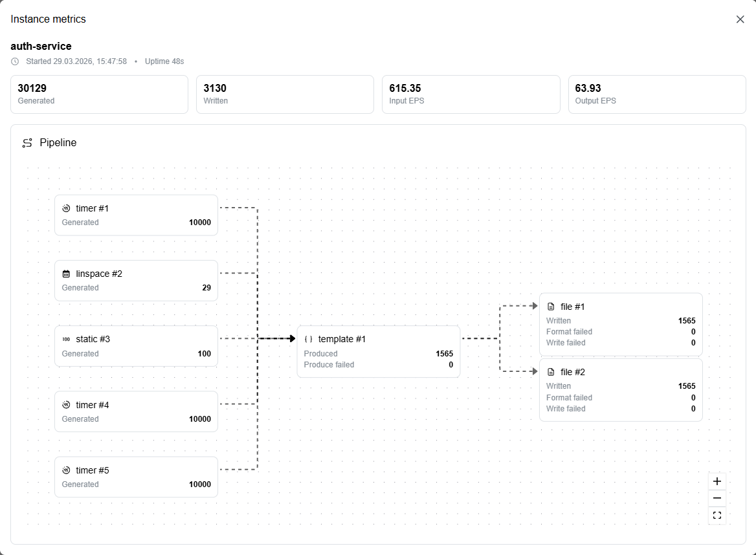
Task: Click the file #2 document icon
Action: [551, 373]
